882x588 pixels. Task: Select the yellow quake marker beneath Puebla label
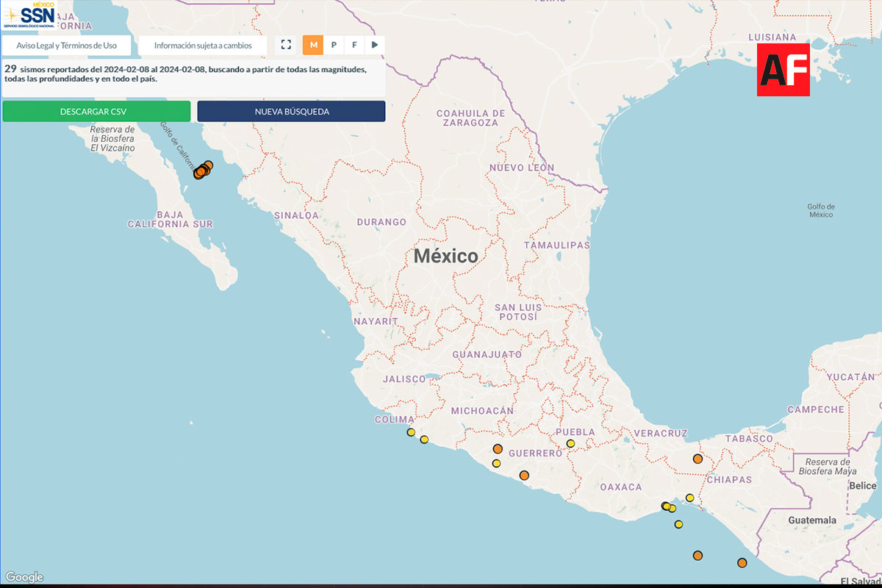(570, 443)
